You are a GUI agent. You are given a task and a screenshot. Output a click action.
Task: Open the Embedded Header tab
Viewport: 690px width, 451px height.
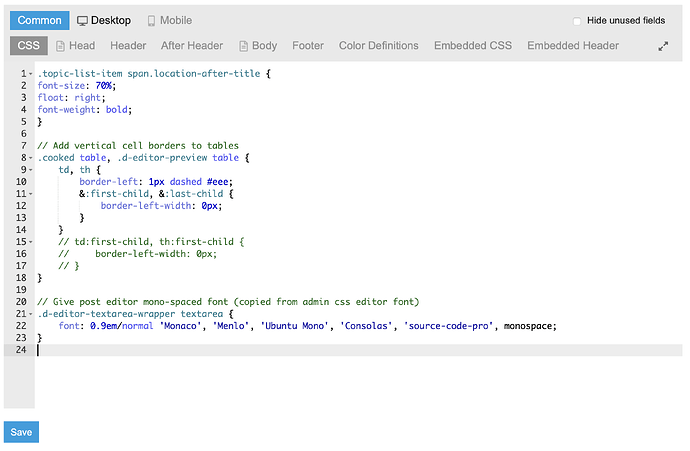point(573,46)
